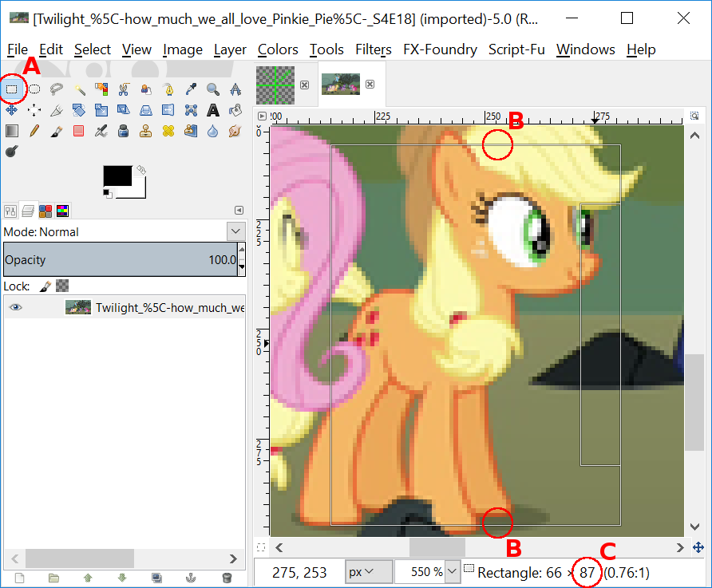The image size is (712, 588).
Task: Select the Alignment tool
Action: point(34,110)
